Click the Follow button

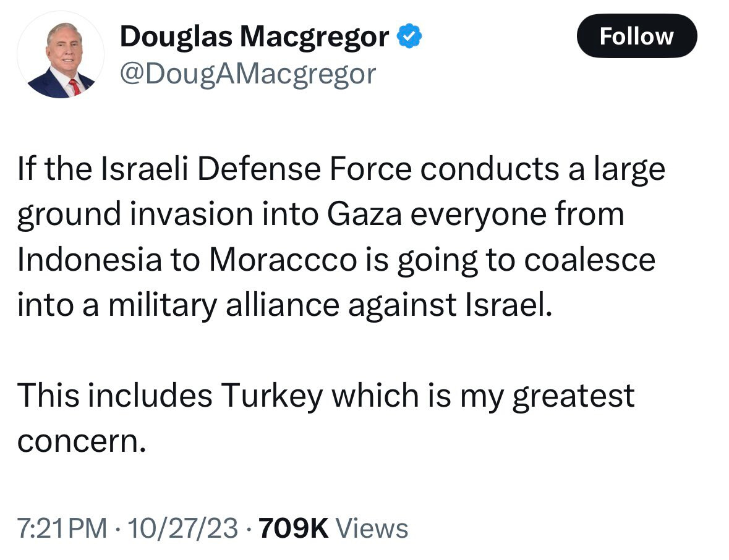[636, 36]
